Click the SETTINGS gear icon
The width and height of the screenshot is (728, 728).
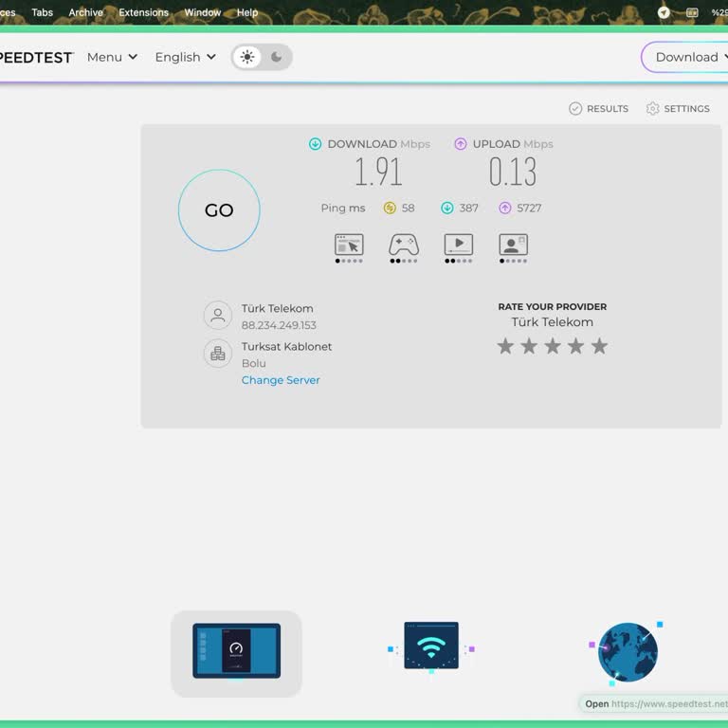[652, 109]
